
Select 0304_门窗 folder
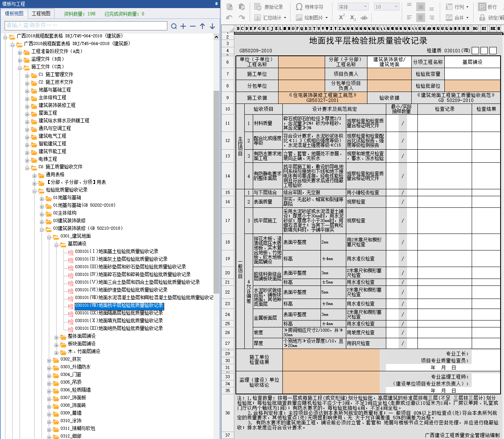(x=71, y=374)
